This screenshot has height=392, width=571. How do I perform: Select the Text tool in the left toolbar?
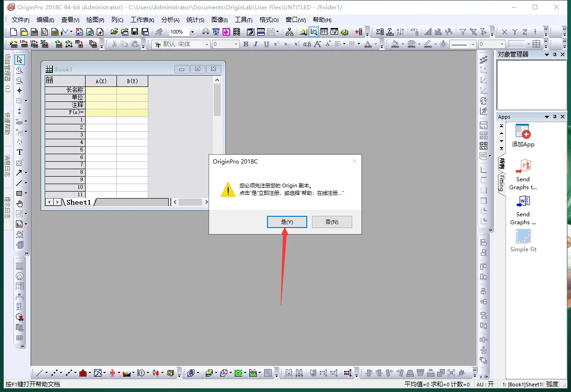point(20,152)
